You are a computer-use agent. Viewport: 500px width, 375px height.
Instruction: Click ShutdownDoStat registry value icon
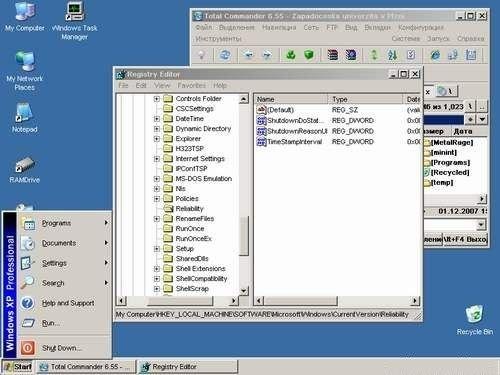pos(261,121)
